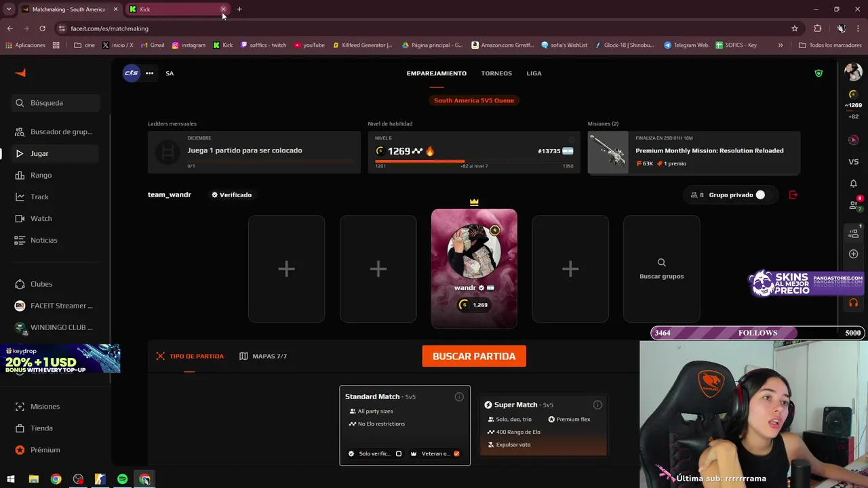This screenshot has width=868, height=488.
Task: Click the VS icon in right sidebar
Action: [x=853, y=162]
